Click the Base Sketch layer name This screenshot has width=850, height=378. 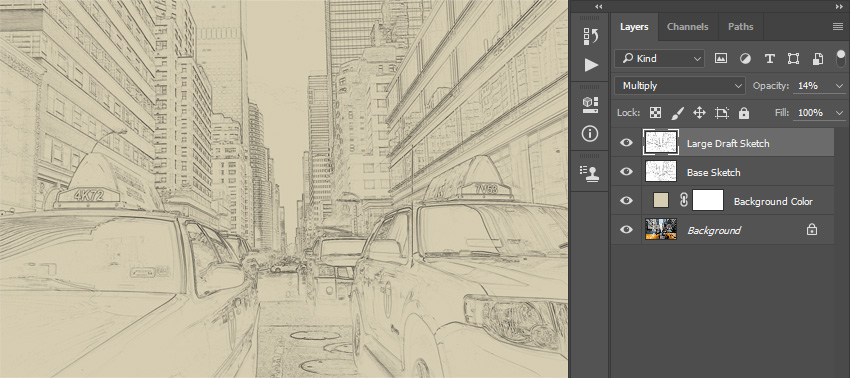713,172
